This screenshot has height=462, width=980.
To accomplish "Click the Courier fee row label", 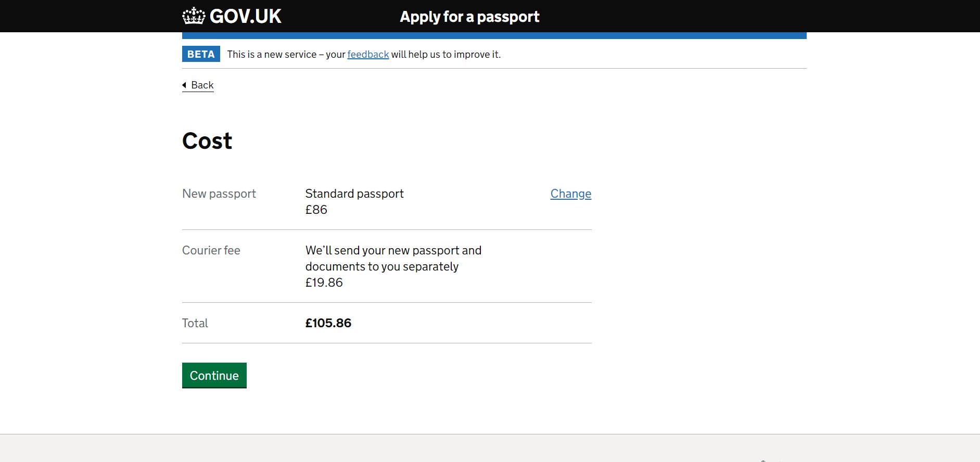I will point(211,250).
